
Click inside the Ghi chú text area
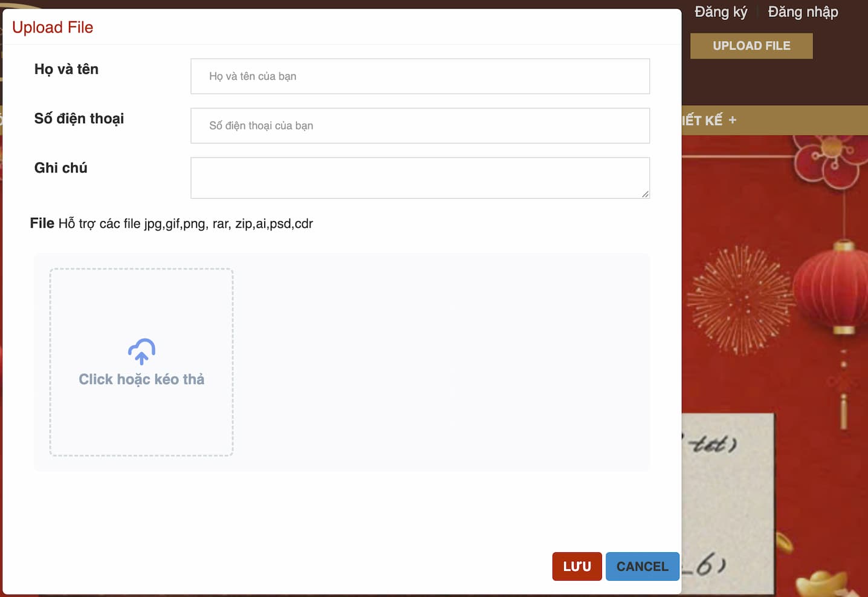[x=419, y=178]
